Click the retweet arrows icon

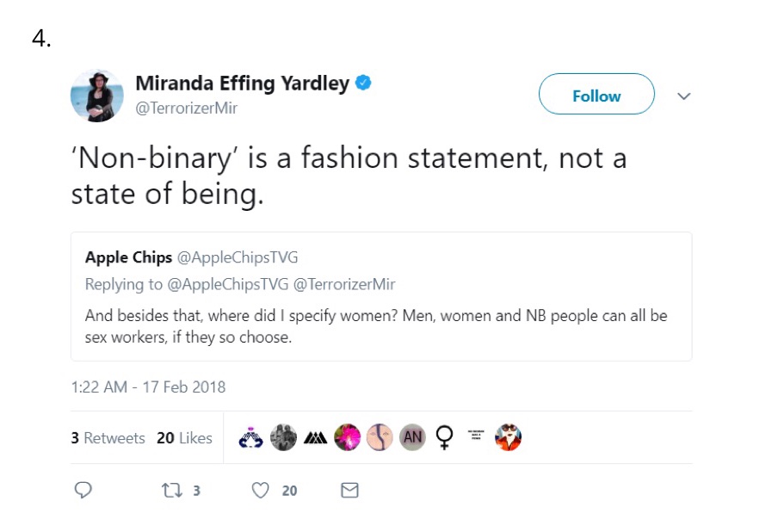(x=170, y=490)
